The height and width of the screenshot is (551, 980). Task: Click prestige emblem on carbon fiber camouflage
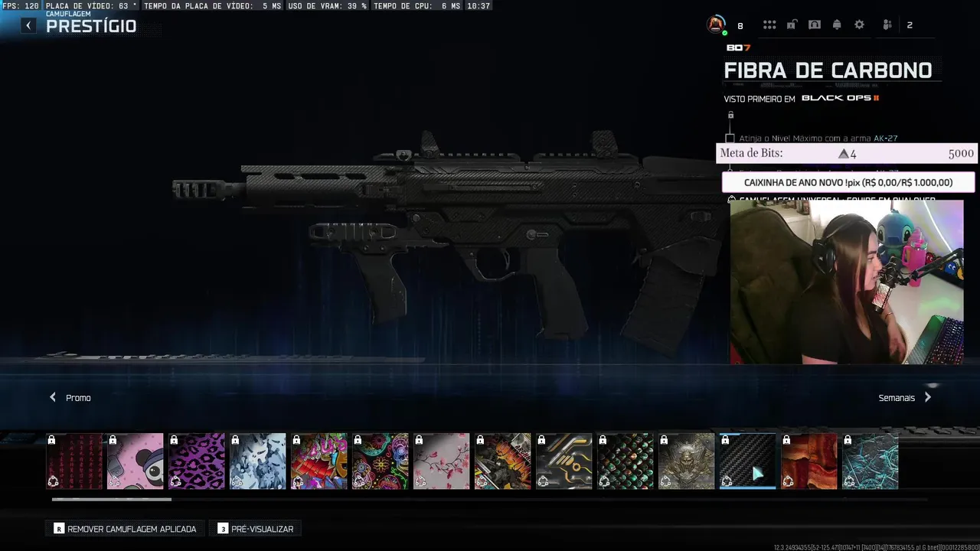(x=727, y=481)
